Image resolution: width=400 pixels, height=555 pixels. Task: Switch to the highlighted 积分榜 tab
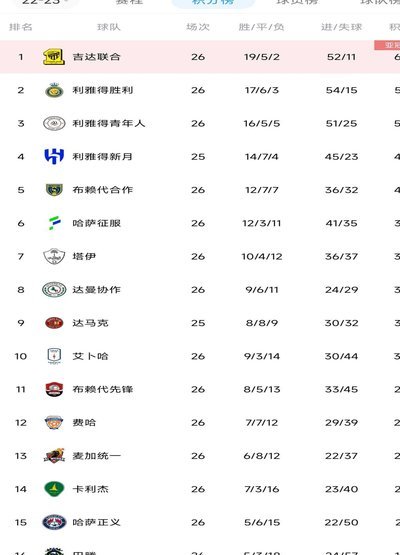pyautogui.click(x=213, y=2)
